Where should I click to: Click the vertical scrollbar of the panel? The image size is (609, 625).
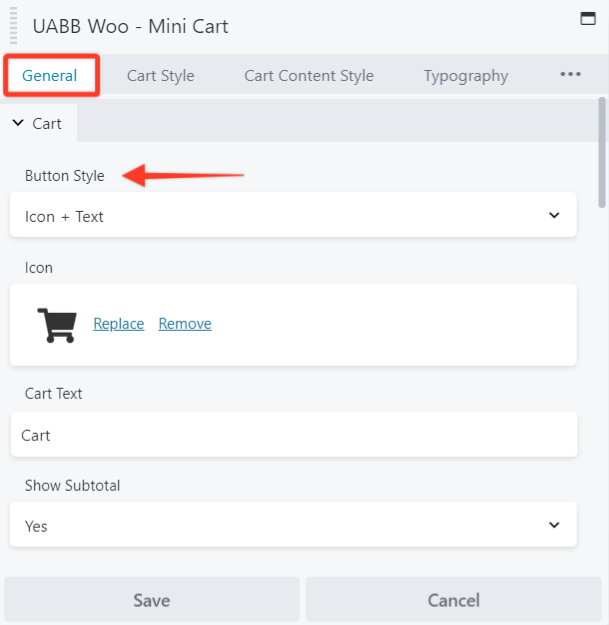coord(601,150)
